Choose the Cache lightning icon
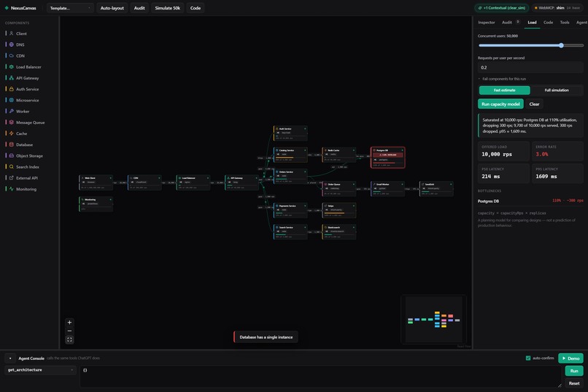 [12, 134]
